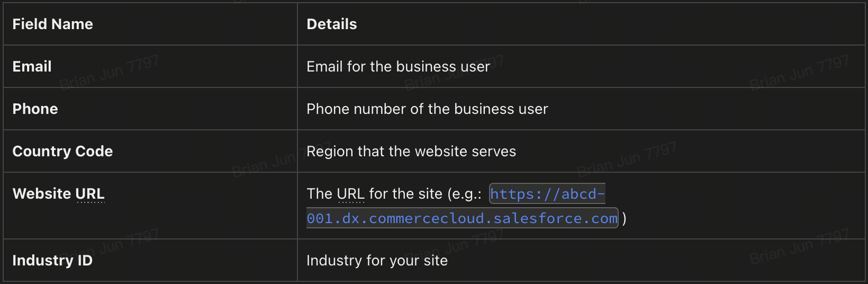Click the closing parenthesis after the salesforce link
Viewport: 868px width, 284px height.
625,218
